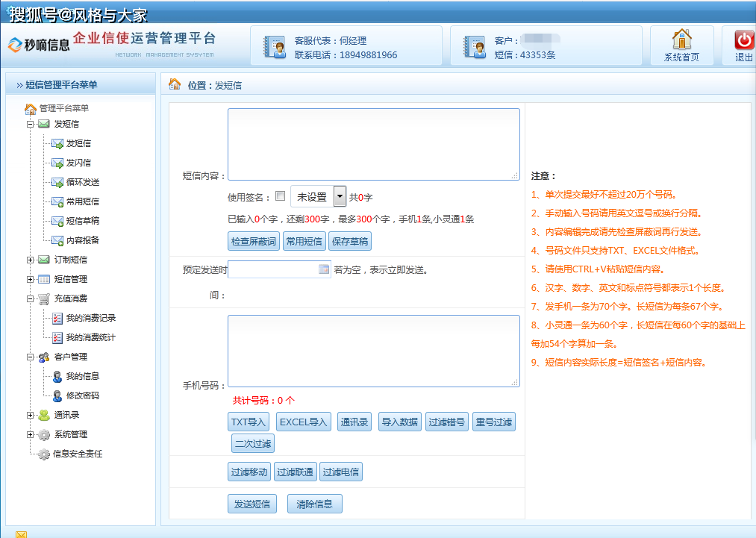Click the 二次过滤 button
This screenshot has height=538, width=756.
[x=253, y=443]
